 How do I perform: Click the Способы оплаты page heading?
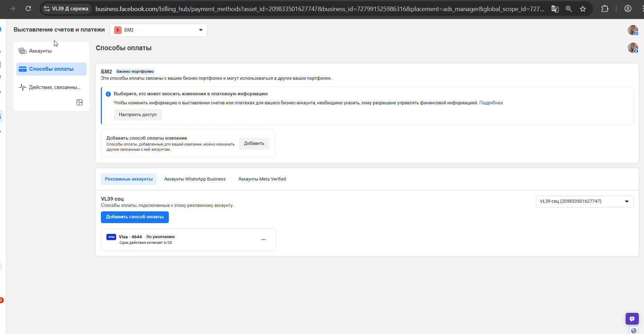click(124, 48)
